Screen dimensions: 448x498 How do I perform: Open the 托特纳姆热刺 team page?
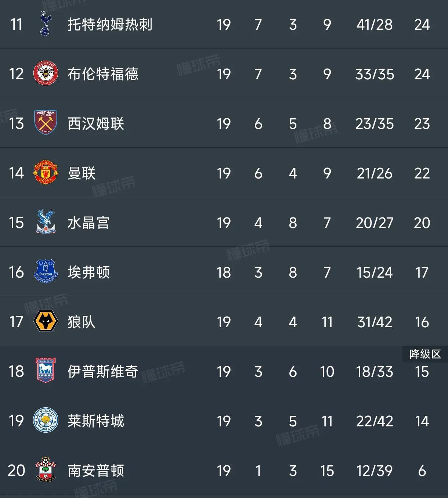[110, 24]
